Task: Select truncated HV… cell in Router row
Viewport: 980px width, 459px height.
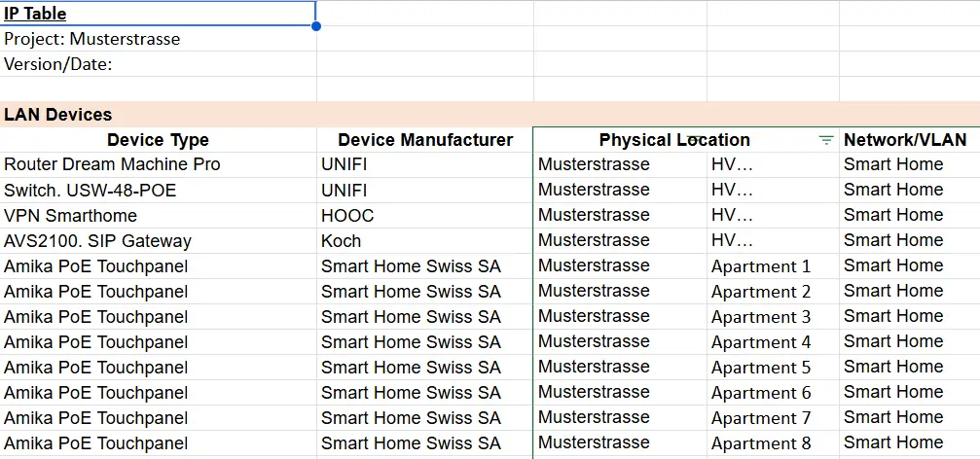Action: 773,165
